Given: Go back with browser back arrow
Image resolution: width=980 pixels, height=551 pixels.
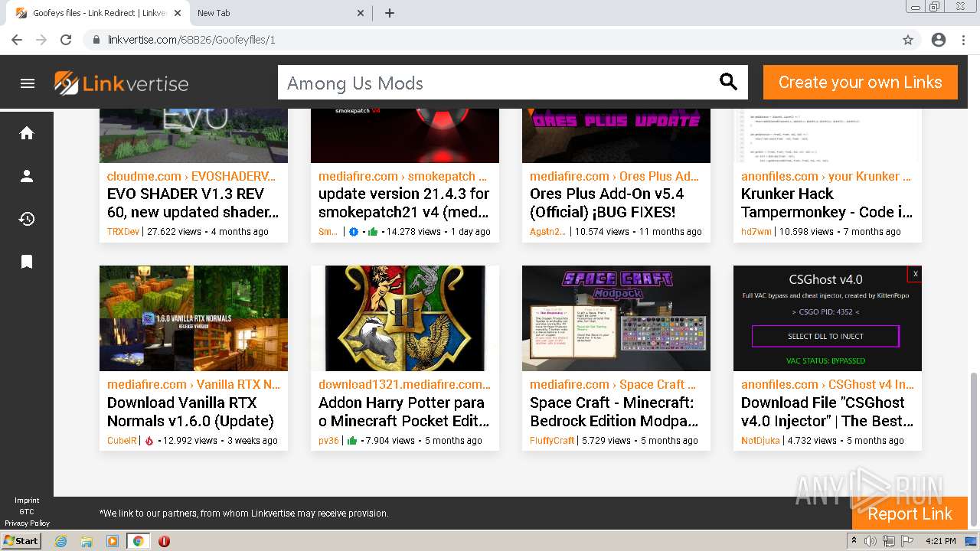Looking at the screenshot, I should [x=17, y=40].
